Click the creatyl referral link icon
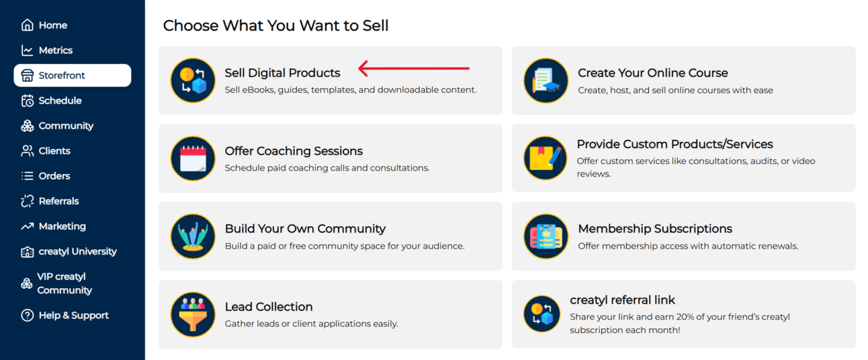This screenshot has width=868, height=360. [542, 314]
